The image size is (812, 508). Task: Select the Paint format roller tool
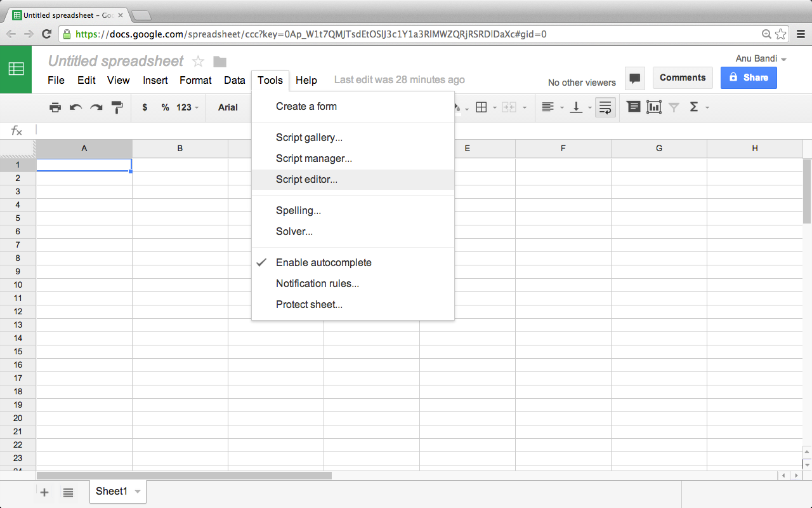point(117,107)
